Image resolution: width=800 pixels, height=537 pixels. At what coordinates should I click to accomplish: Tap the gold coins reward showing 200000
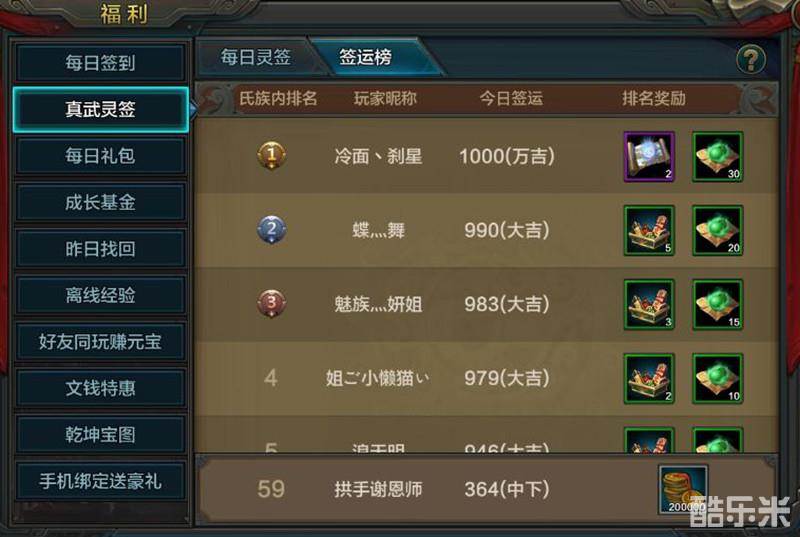coord(683,489)
